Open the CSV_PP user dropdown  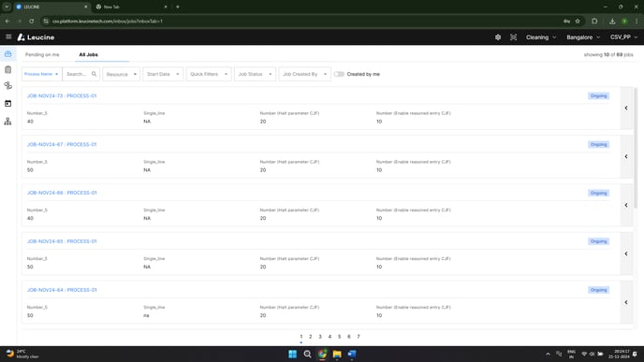click(x=623, y=37)
